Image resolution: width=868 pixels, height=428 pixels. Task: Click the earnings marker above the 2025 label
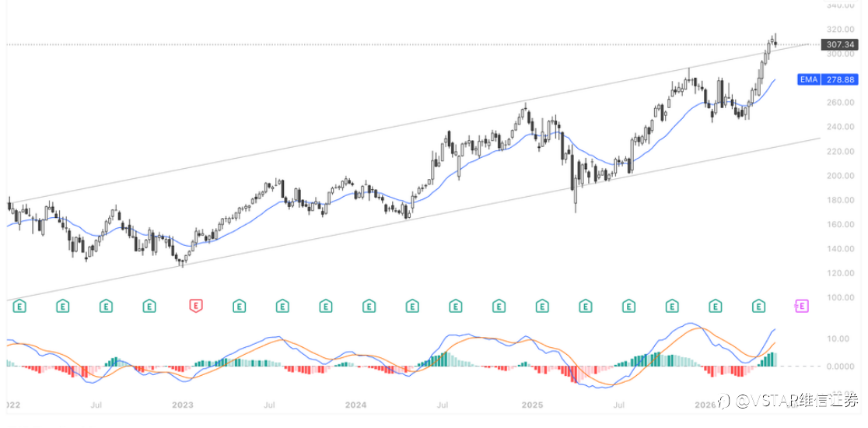tap(542, 304)
